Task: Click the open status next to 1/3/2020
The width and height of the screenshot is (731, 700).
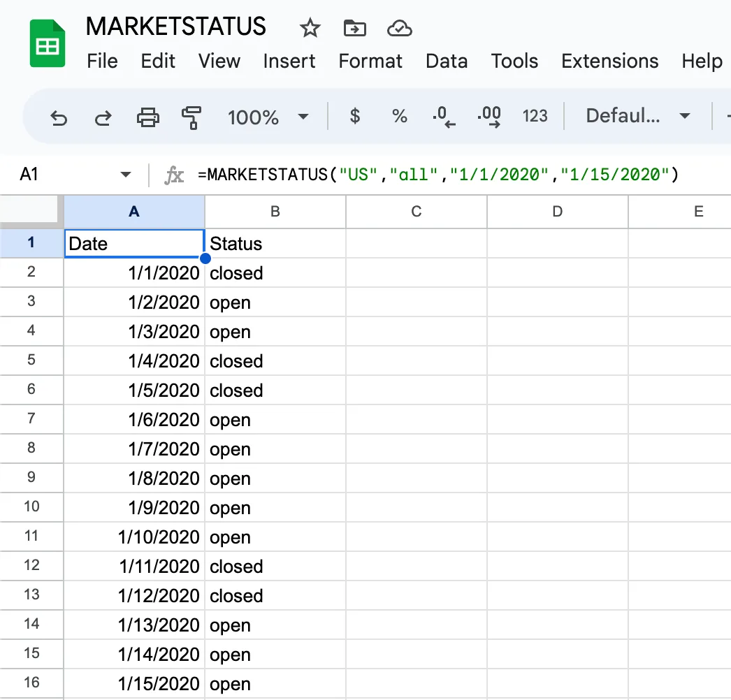Action: pos(275,331)
